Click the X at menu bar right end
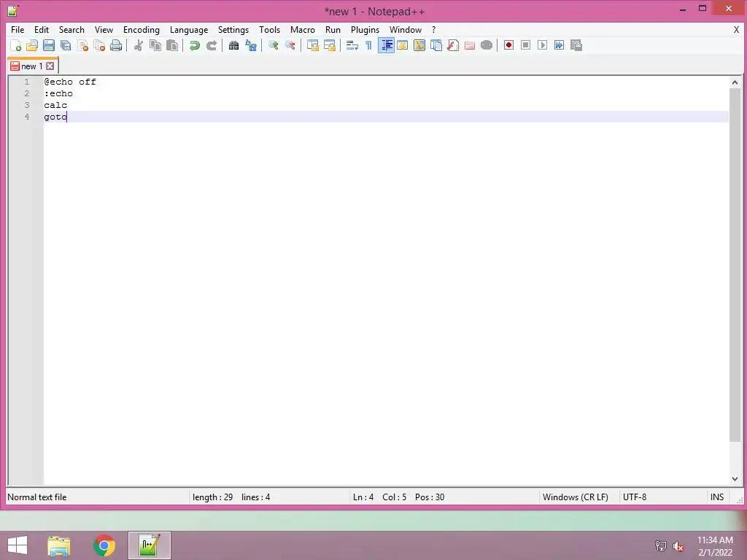The image size is (747, 560). [736, 29]
